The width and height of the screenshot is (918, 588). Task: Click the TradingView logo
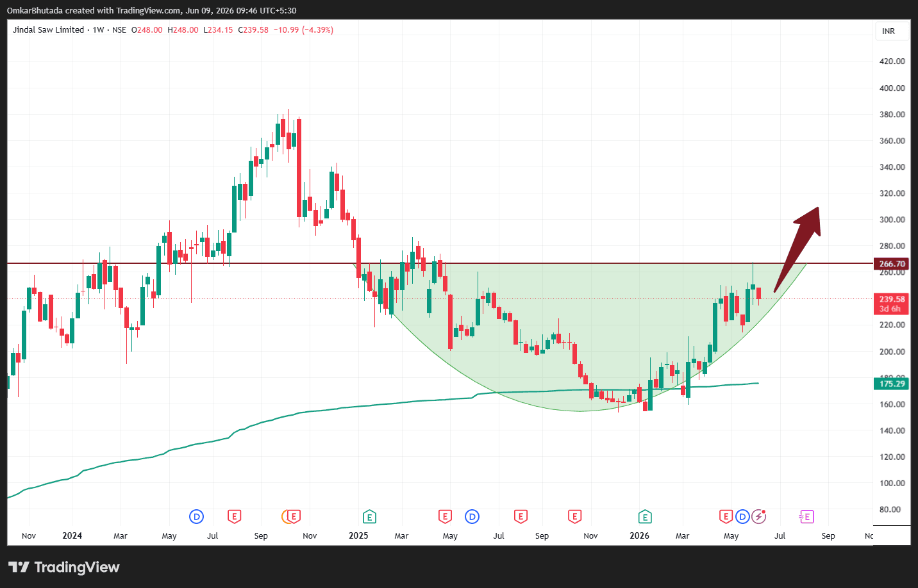tap(63, 567)
